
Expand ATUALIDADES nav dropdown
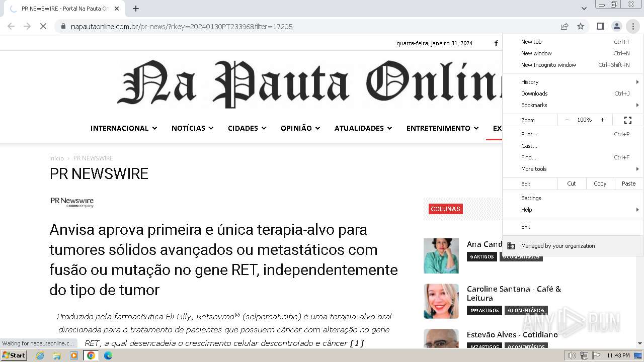[363, 128]
